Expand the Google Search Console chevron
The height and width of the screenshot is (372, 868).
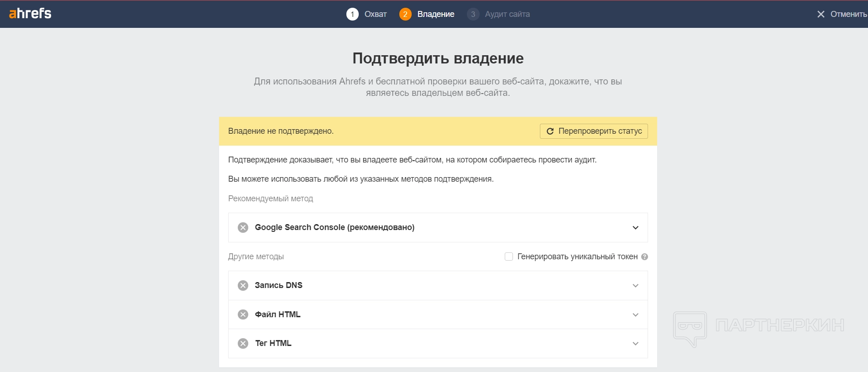[x=635, y=228]
